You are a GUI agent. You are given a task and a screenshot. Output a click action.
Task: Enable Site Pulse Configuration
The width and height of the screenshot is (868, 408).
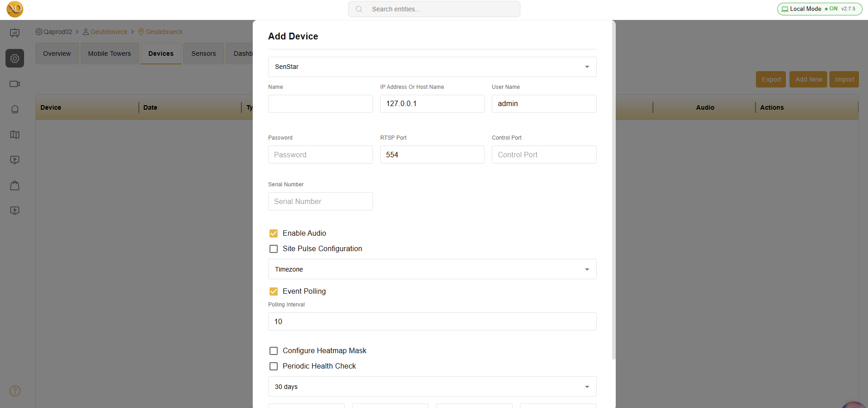274,248
